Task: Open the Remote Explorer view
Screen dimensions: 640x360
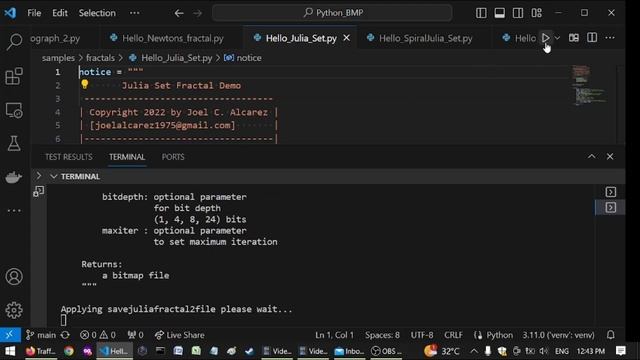Action: pyautogui.click(x=14, y=110)
